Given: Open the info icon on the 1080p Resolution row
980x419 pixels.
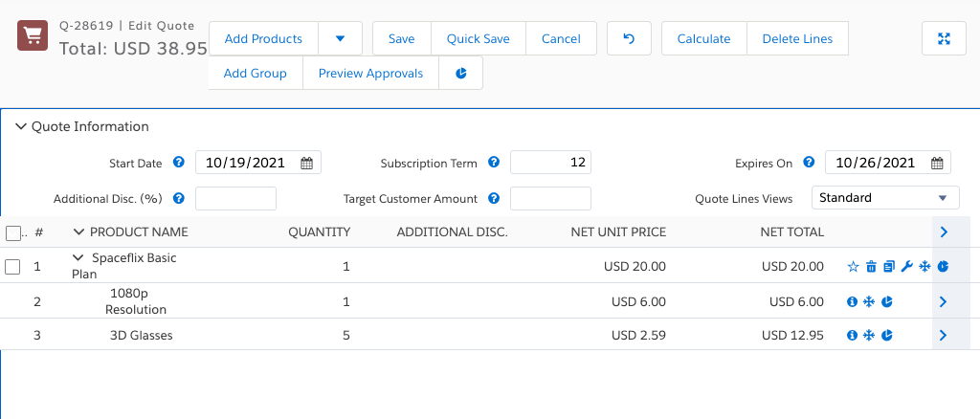Looking at the screenshot, I should click(852, 302).
